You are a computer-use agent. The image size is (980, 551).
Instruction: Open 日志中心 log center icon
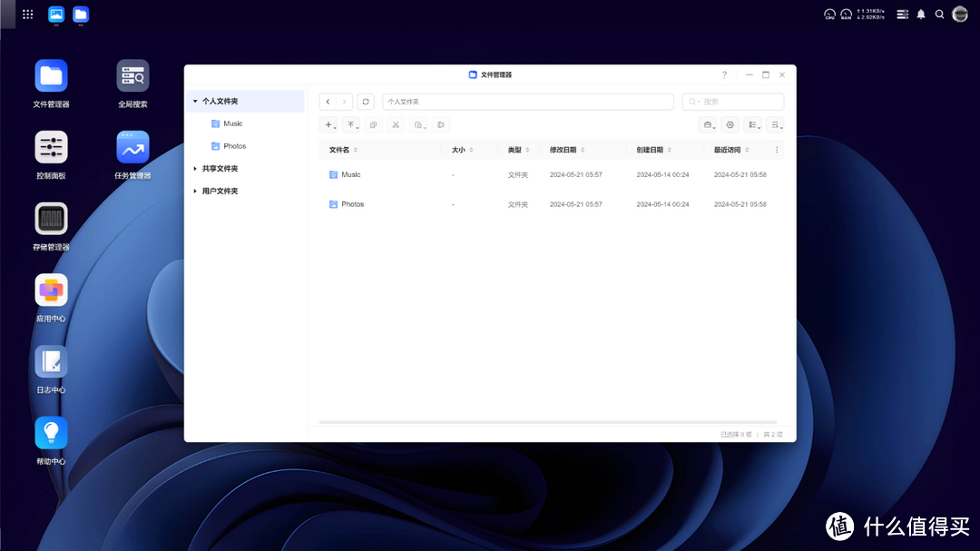[x=51, y=362]
